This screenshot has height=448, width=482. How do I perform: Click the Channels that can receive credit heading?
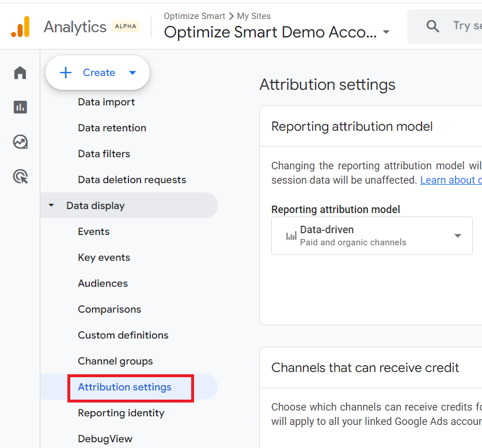pos(365,368)
